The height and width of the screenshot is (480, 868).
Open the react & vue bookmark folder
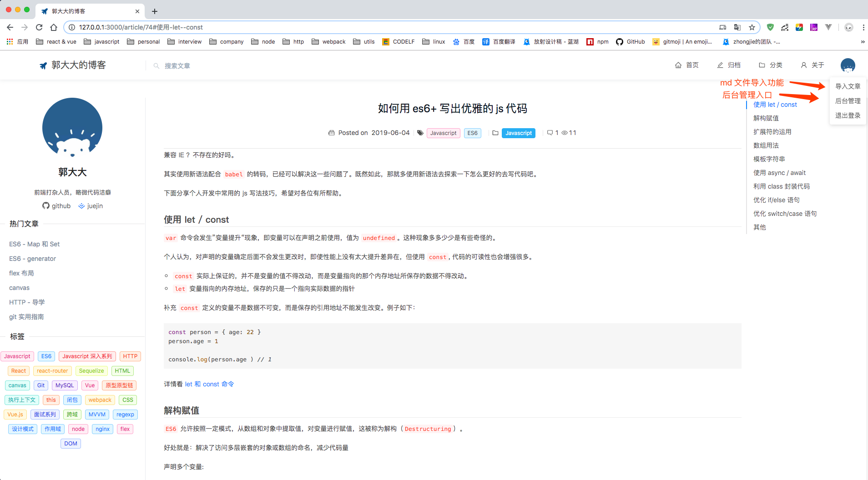[56, 42]
